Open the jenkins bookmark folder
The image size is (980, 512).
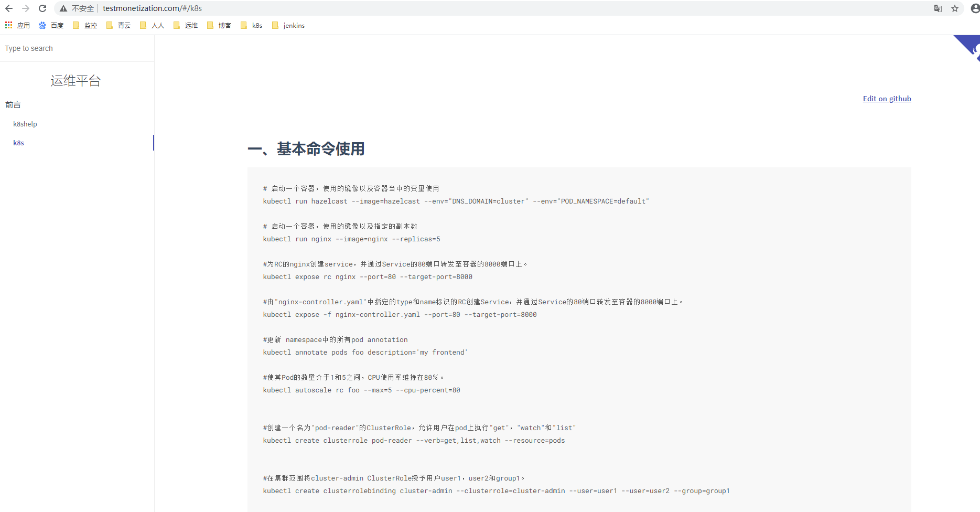coord(288,25)
